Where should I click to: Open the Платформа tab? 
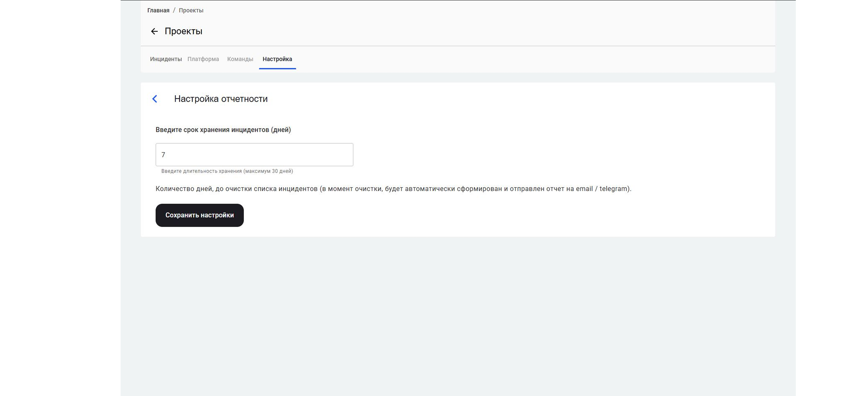click(203, 59)
